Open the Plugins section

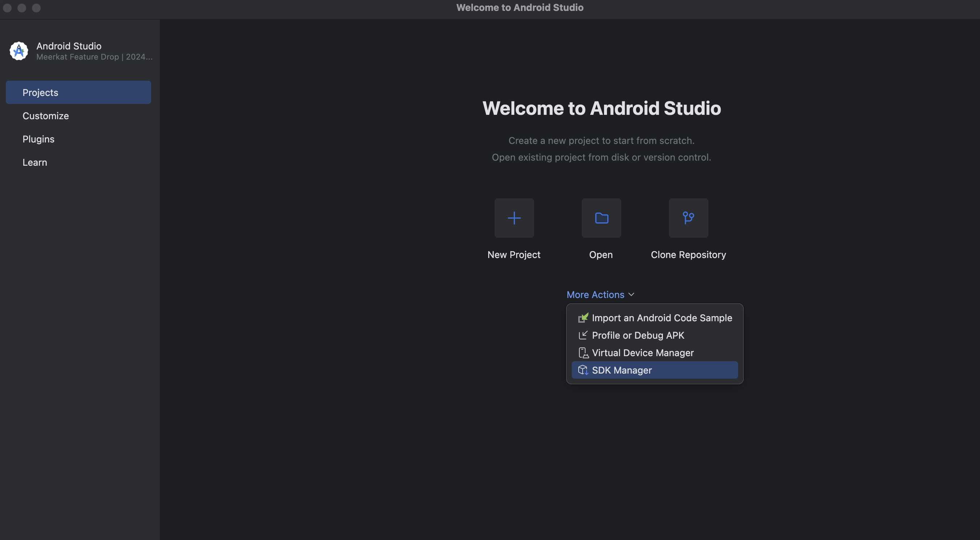[x=39, y=139]
